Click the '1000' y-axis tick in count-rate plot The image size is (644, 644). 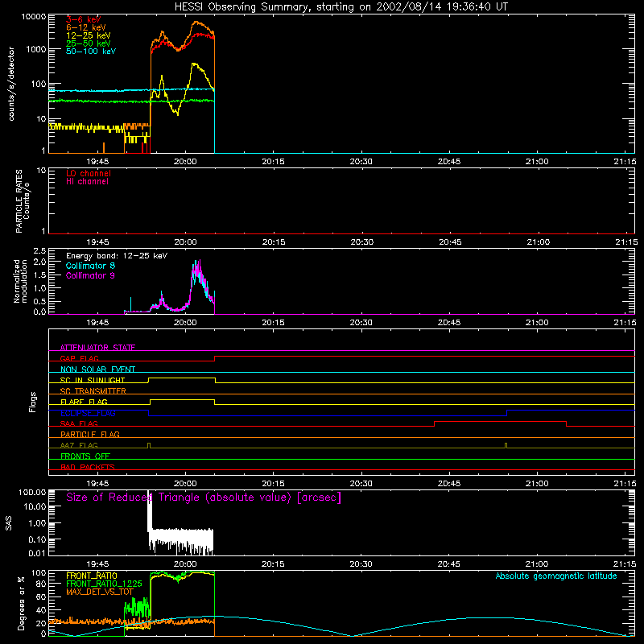(36, 49)
